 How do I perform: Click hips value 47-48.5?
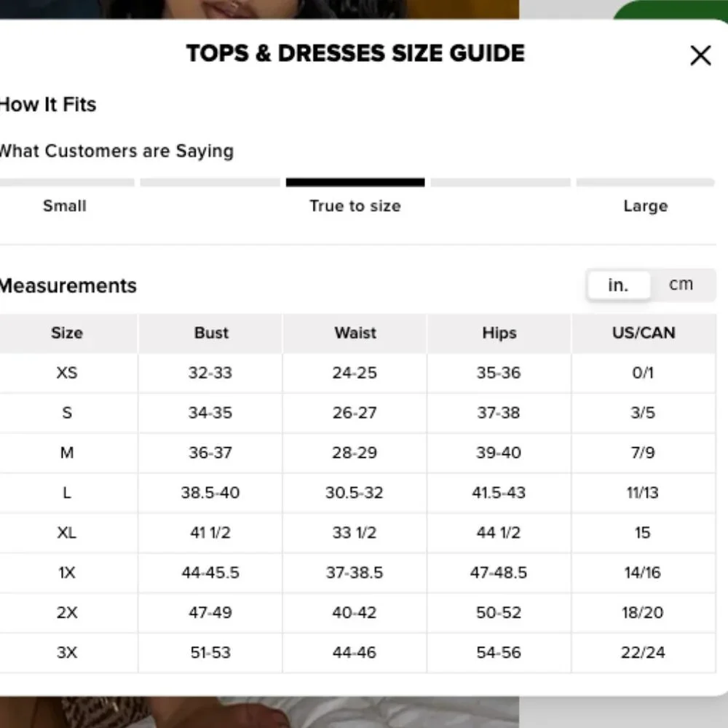point(499,572)
